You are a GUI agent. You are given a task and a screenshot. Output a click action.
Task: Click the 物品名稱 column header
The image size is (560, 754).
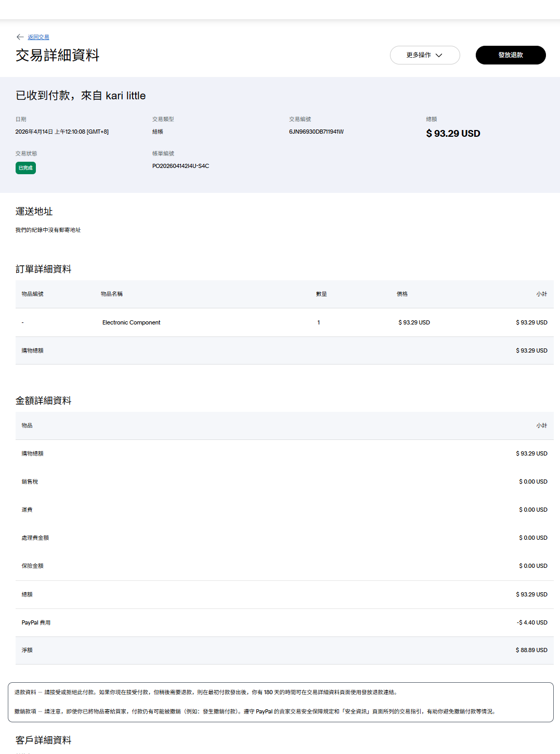[112, 294]
